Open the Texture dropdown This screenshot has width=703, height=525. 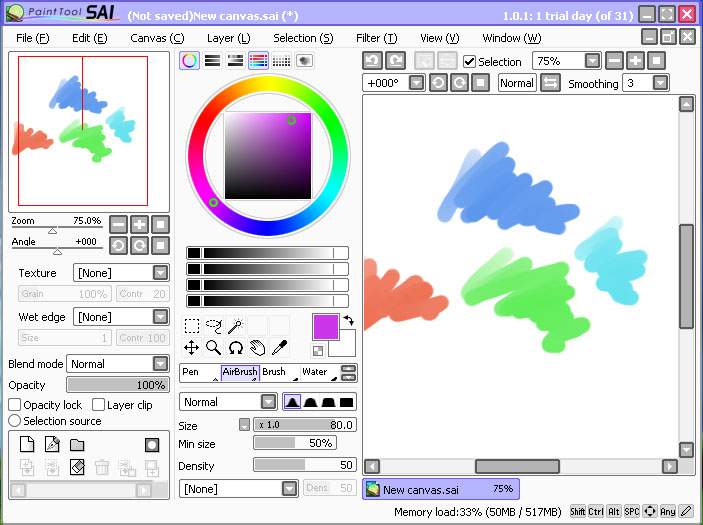(160, 273)
